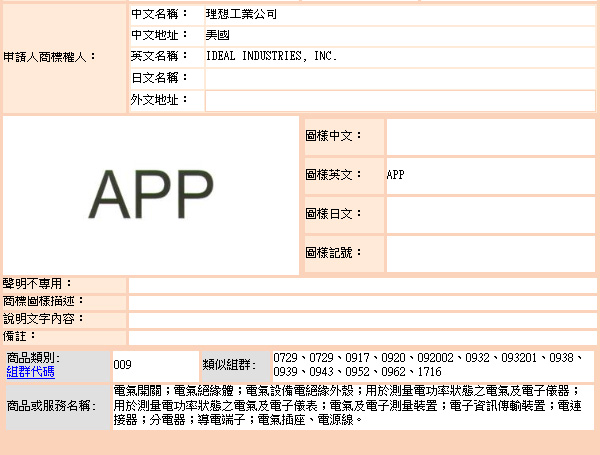The image size is (600, 455).
Task: Click the 中文地址 label
Action: tap(159, 35)
